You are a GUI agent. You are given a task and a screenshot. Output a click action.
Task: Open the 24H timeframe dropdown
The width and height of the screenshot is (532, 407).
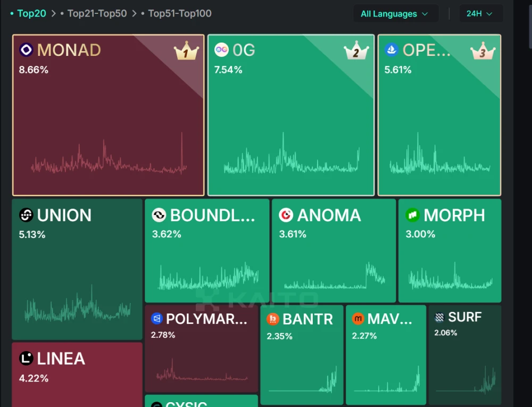[x=480, y=14]
